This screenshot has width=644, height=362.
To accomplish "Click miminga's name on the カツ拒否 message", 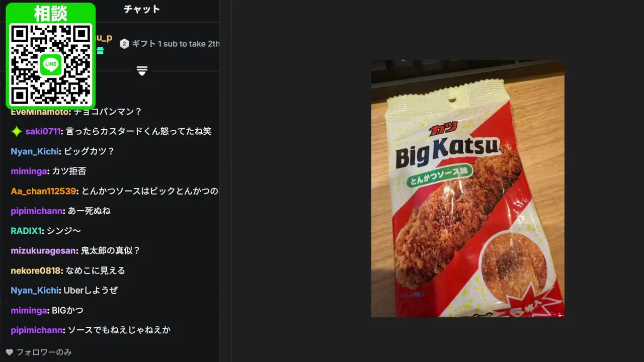I will click(29, 171).
